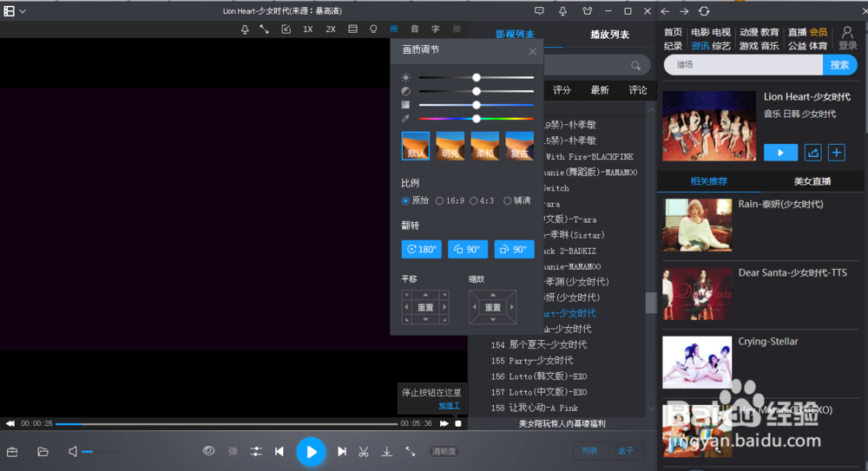The height and width of the screenshot is (471, 868).
Task: Adjust the contrast slider
Action: [x=476, y=91]
